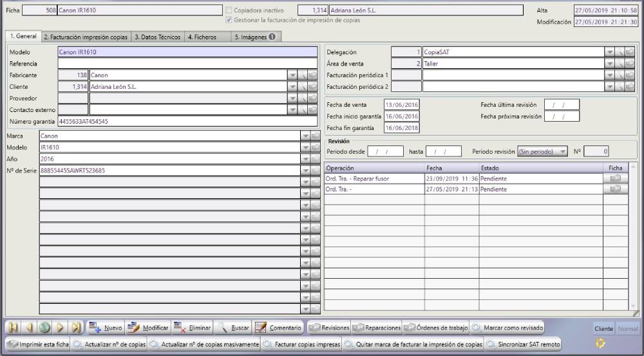644x356 pixels.
Task: Click the search icon for Facturación periódica 2
Action: coord(620,87)
